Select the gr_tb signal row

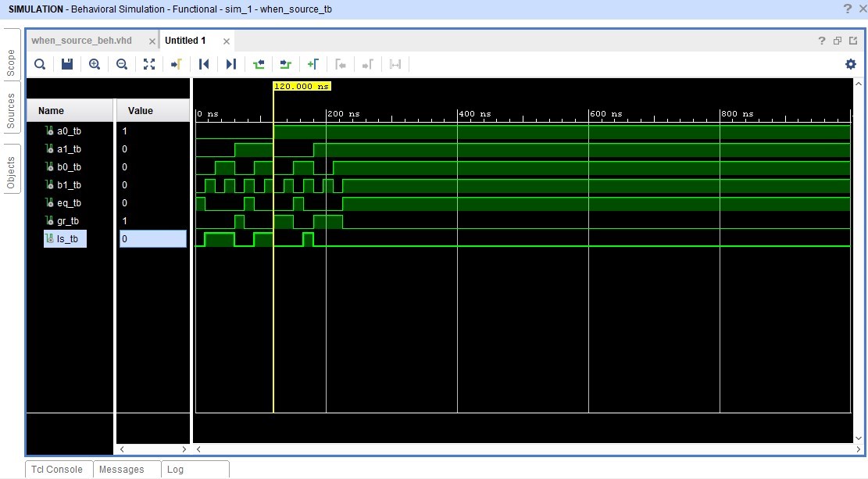tap(69, 220)
